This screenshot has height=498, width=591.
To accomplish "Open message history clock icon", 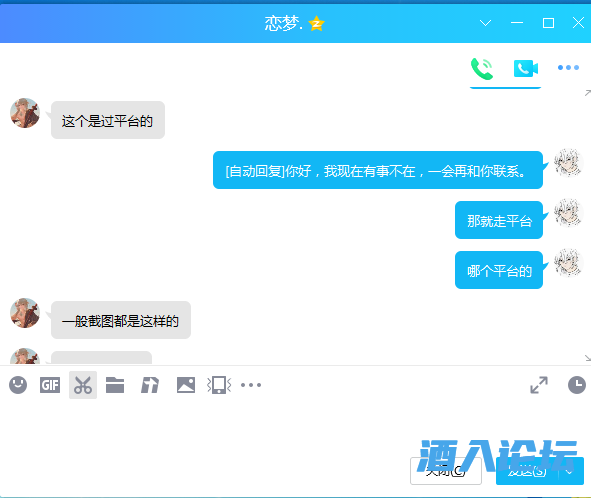I will [577, 385].
